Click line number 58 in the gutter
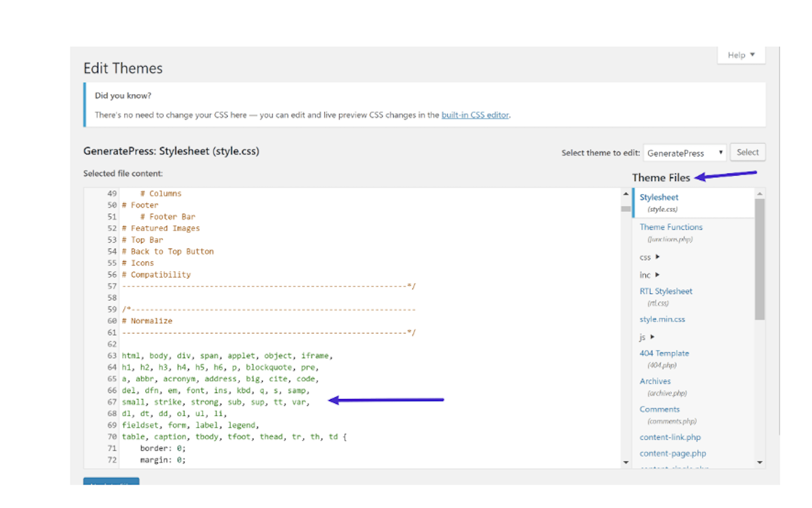 pos(112,297)
